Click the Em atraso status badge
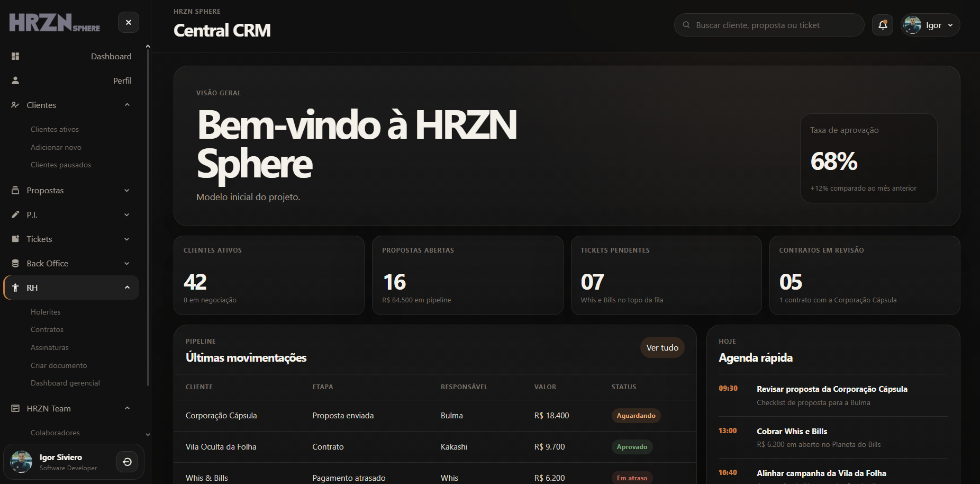The image size is (980, 484). click(632, 478)
